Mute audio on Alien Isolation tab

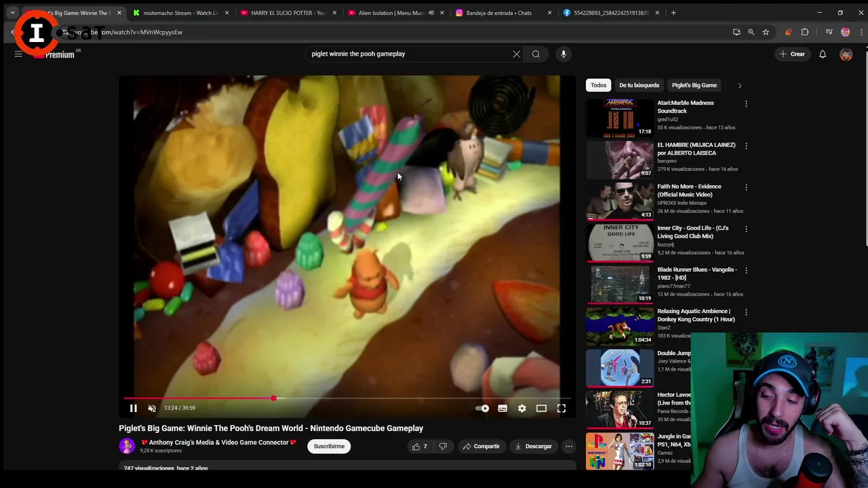pyautogui.click(x=431, y=13)
